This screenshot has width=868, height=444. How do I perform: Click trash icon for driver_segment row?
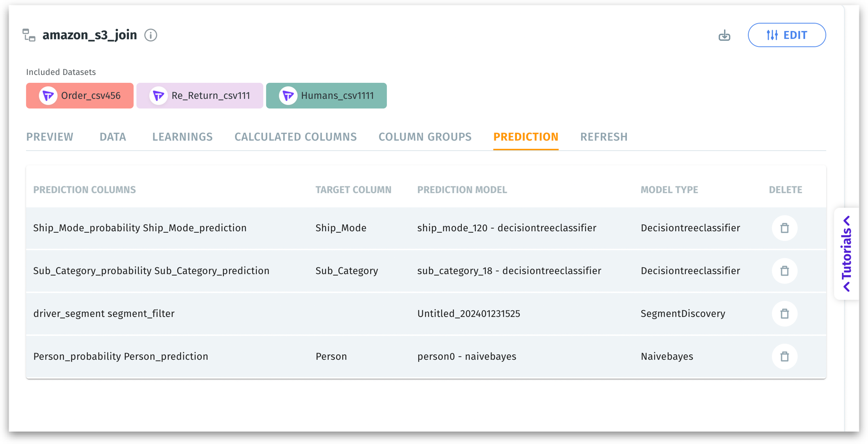784,314
